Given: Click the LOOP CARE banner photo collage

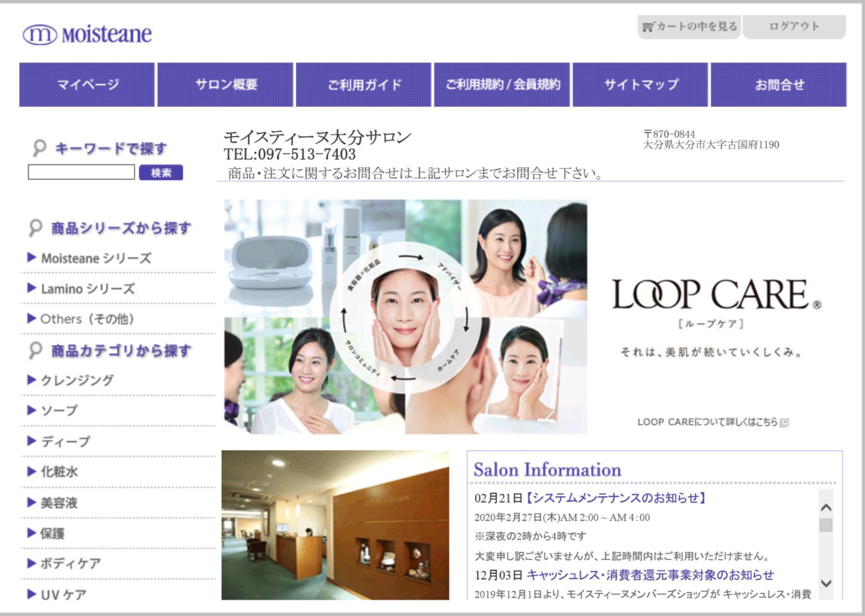Looking at the screenshot, I should click(x=405, y=317).
